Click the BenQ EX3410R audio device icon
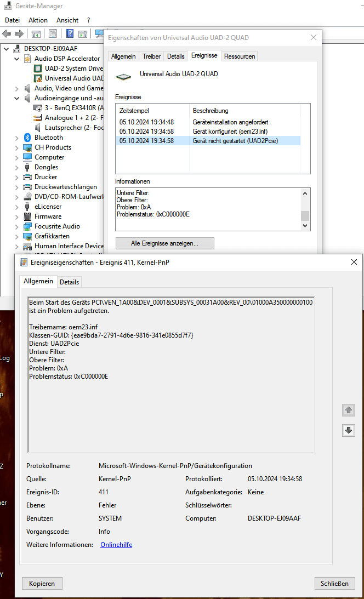This screenshot has width=364, height=599. tap(38, 108)
